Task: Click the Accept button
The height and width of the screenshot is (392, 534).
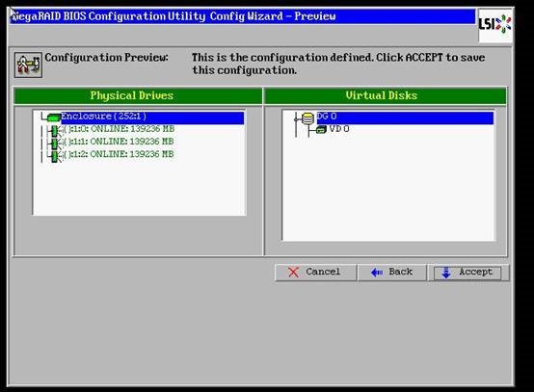Action: pyautogui.click(x=467, y=273)
